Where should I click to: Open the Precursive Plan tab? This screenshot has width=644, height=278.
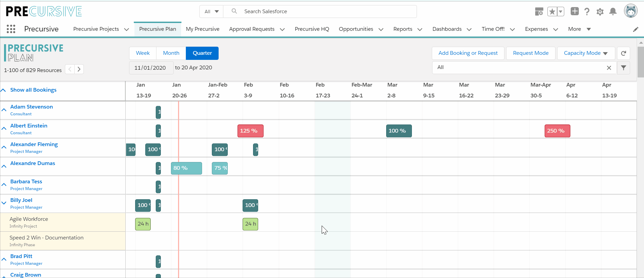157,29
